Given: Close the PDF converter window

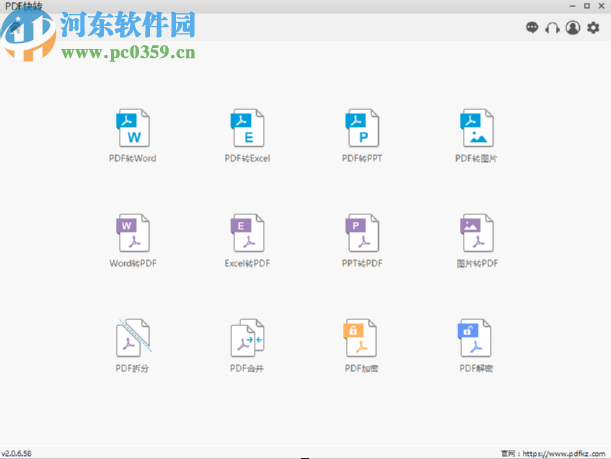Looking at the screenshot, I should click(x=601, y=6).
